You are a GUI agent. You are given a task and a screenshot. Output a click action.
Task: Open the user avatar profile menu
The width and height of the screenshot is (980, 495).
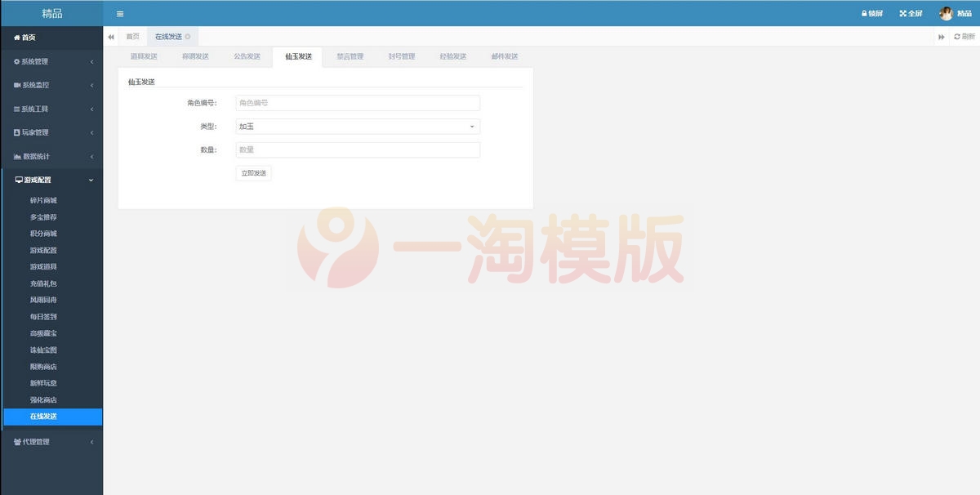[x=945, y=13]
